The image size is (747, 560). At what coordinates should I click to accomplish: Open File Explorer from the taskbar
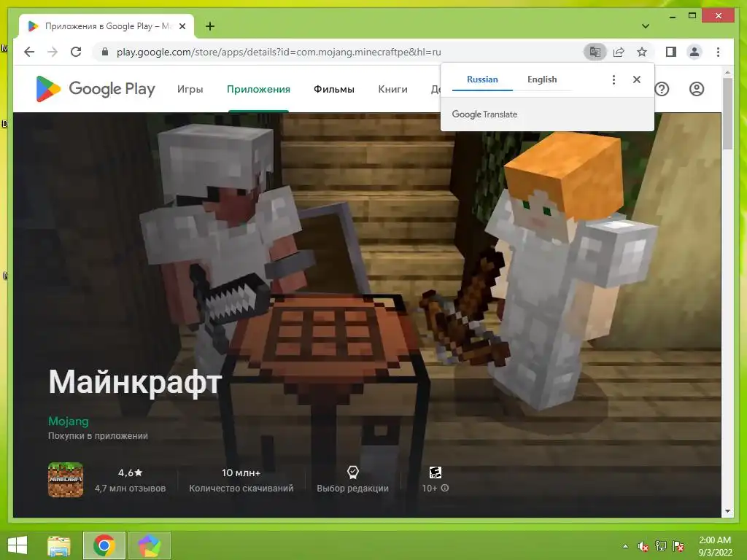coord(58,545)
